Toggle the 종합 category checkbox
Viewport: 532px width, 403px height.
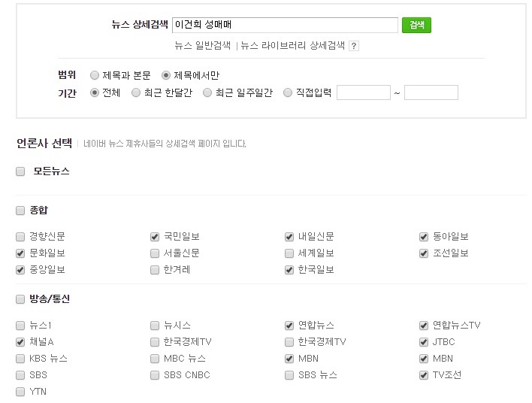pos(20,211)
